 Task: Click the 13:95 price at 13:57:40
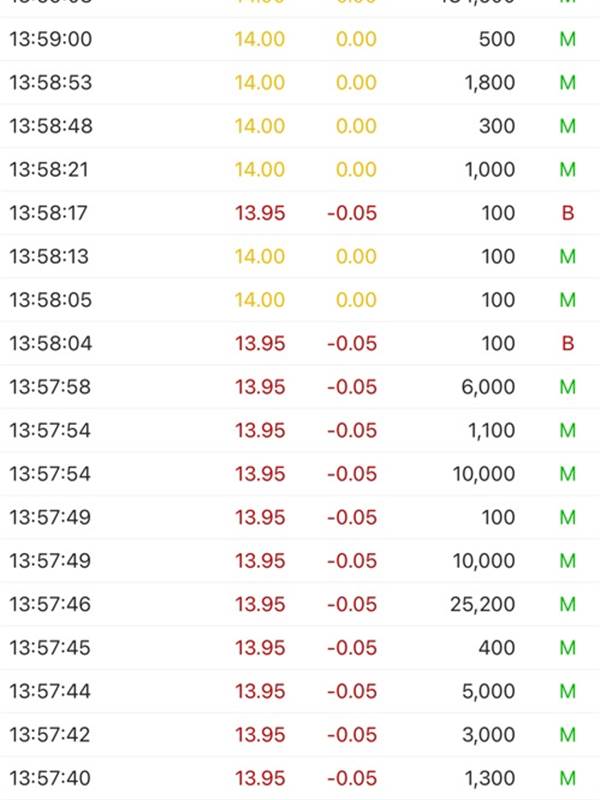[260, 779]
